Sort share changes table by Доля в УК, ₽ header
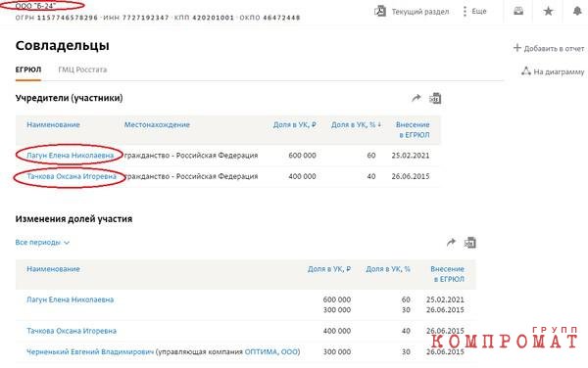 point(329,269)
